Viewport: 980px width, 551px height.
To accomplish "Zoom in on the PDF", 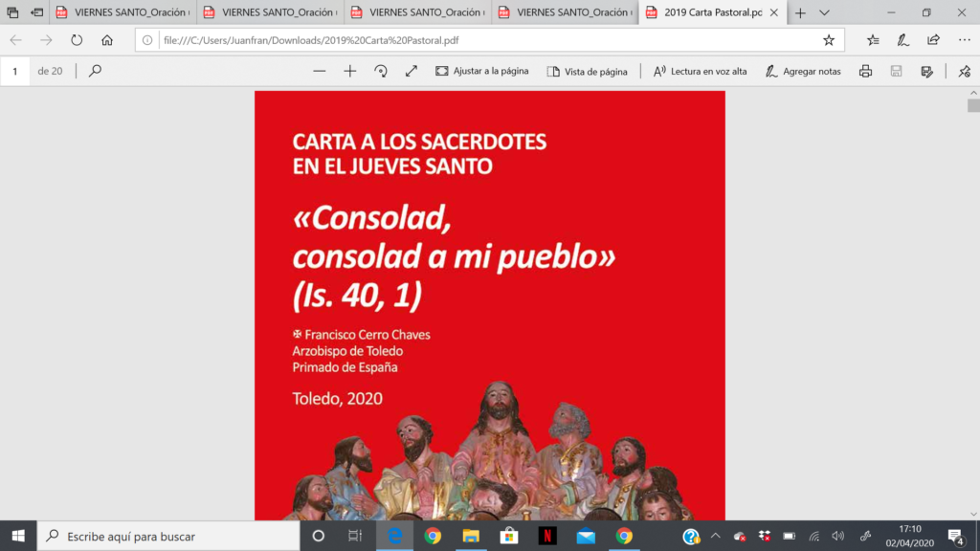I will tap(350, 71).
